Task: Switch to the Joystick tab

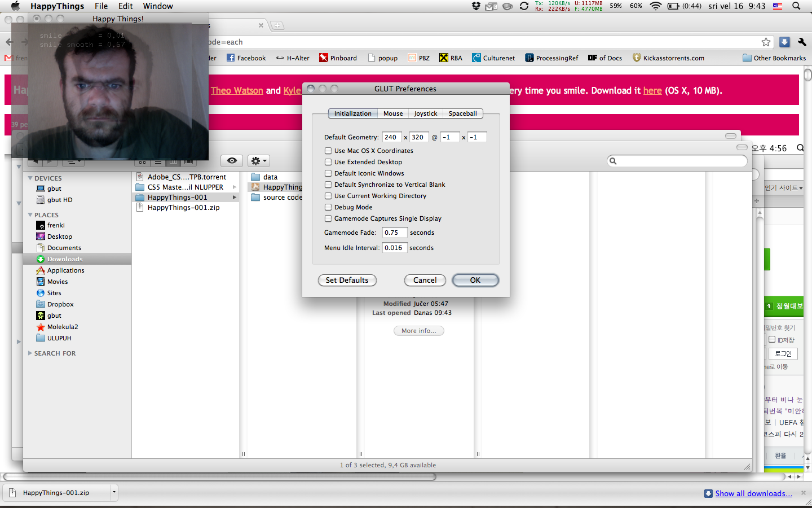Action: (425, 113)
